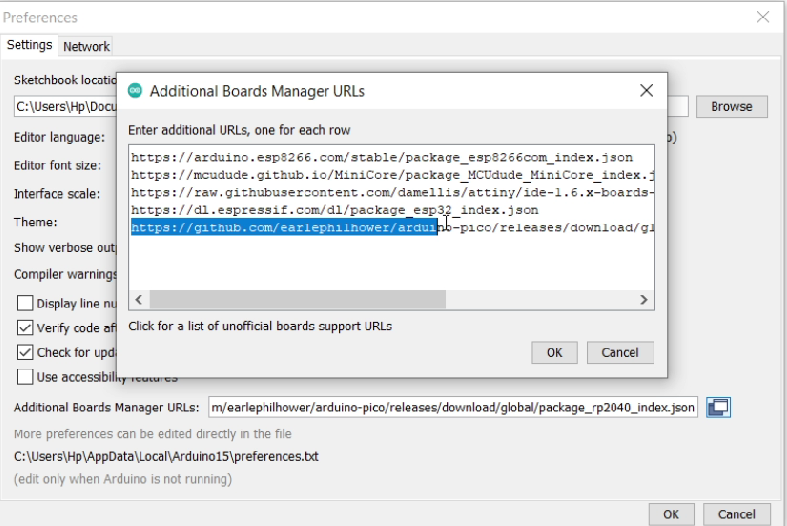
Task: Close the Preferences window
Action: pos(763,17)
